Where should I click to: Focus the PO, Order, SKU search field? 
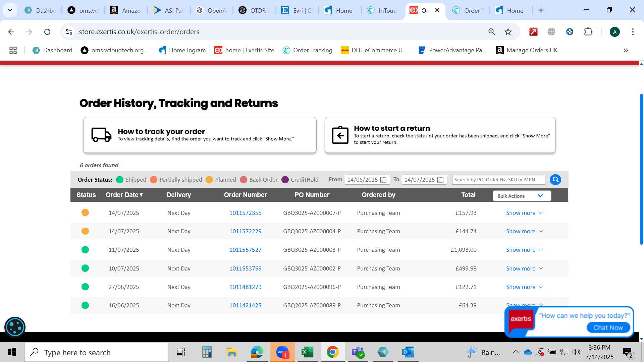[x=498, y=180]
